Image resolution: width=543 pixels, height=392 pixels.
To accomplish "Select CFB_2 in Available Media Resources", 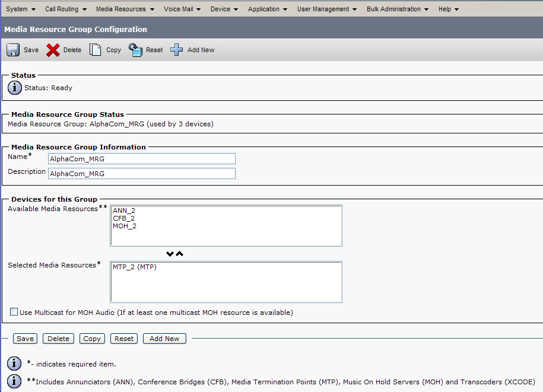I will click(x=123, y=218).
